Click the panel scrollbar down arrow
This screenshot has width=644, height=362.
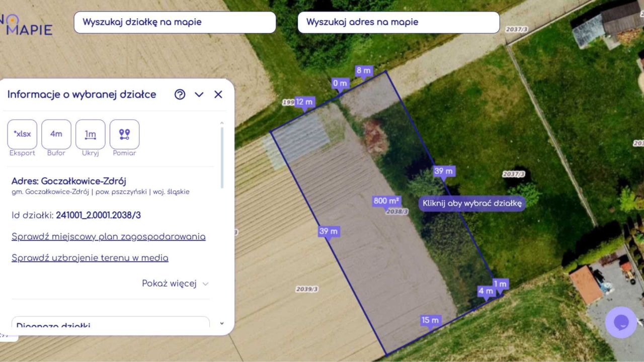click(x=222, y=323)
